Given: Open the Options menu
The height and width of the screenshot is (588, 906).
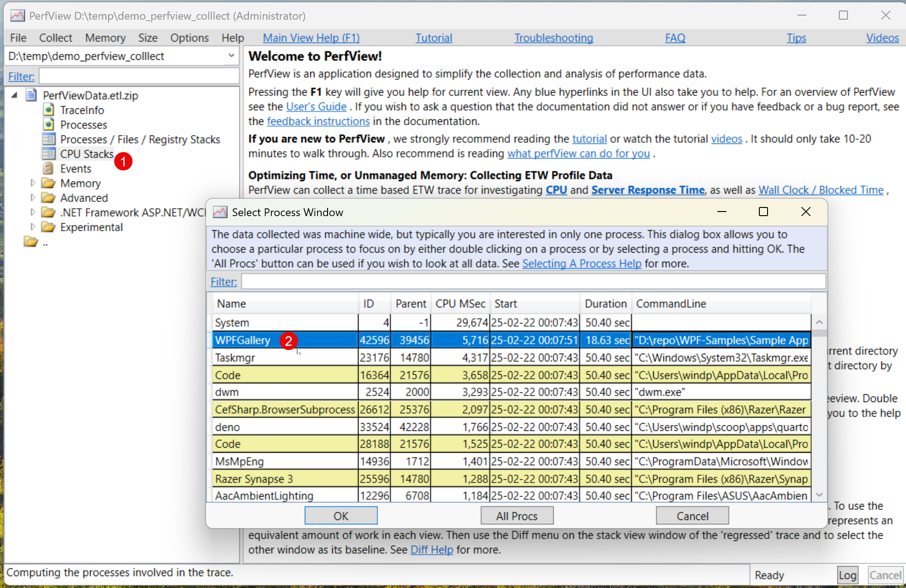Looking at the screenshot, I should pyautogui.click(x=189, y=37).
